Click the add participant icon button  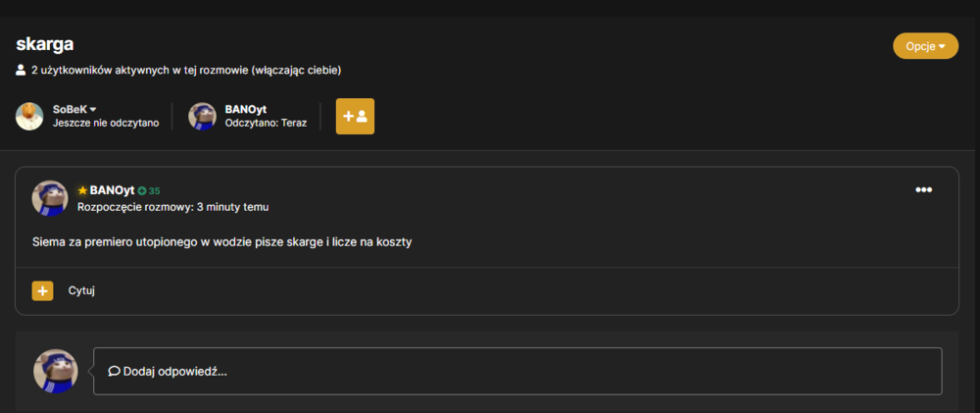pyautogui.click(x=355, y=117)
